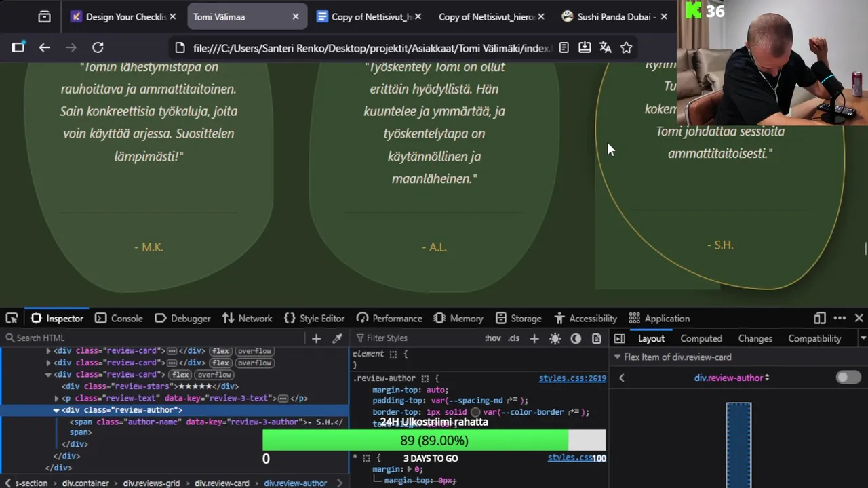Open the Accessibility tab
Image resolution: width=868 pixels, height=488 pixels.
click(x=584, y=318)
